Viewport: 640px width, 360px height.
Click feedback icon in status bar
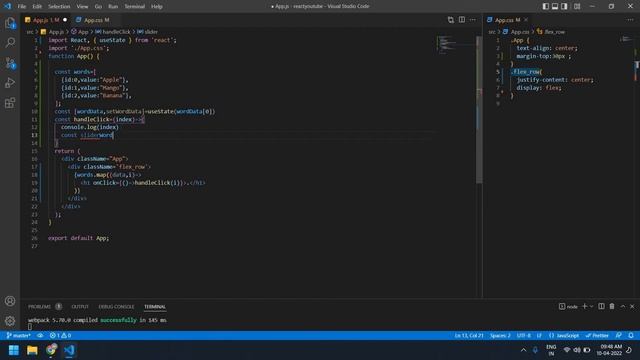[x=619, y=336]
